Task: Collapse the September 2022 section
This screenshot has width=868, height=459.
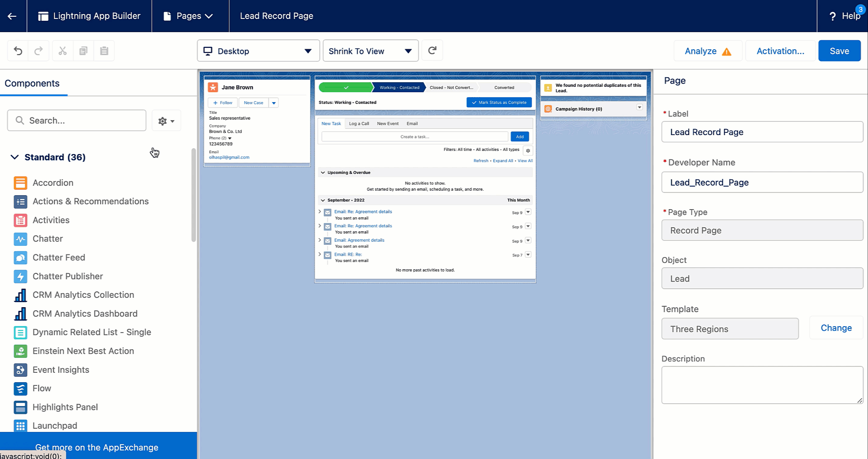Action: [323, 200]
